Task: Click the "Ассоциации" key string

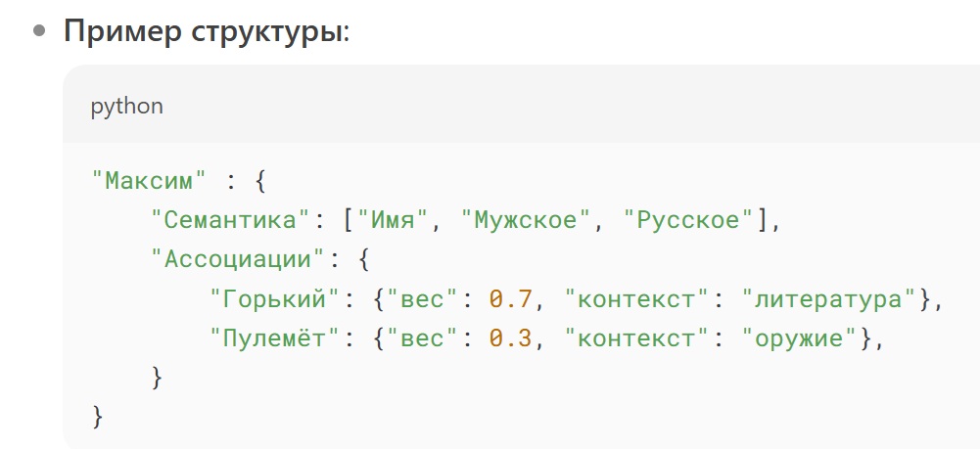Action: coord(238,260)
